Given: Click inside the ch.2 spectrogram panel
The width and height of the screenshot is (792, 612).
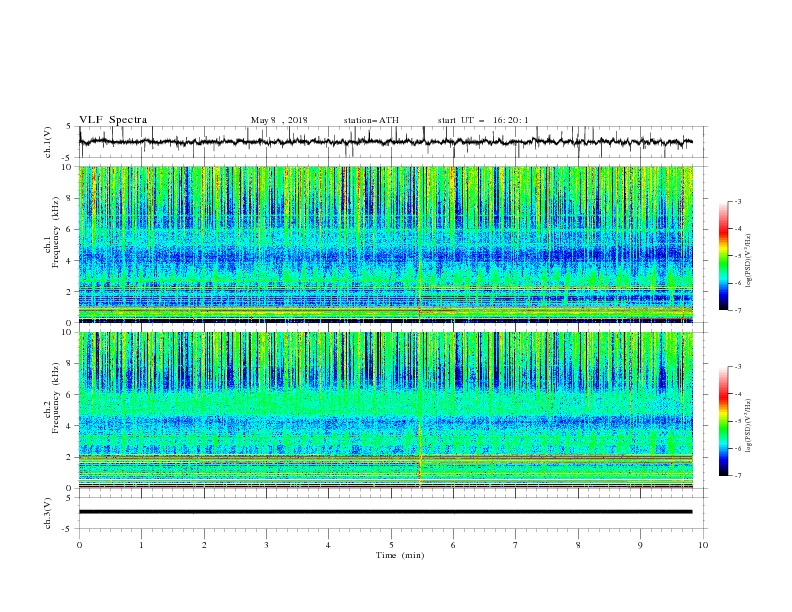Looking at the screenshot, I should 386,410.
